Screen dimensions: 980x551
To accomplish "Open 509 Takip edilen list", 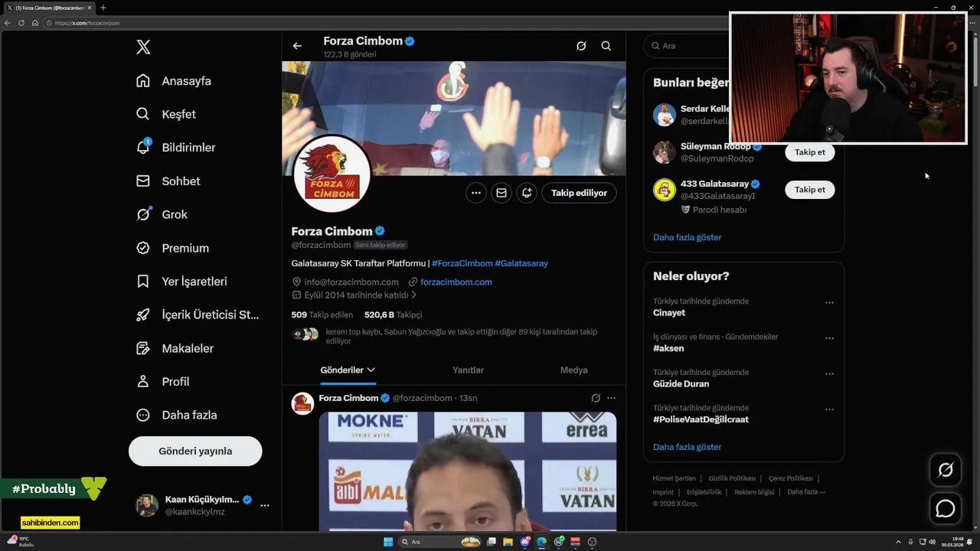I will pos(322,315).
